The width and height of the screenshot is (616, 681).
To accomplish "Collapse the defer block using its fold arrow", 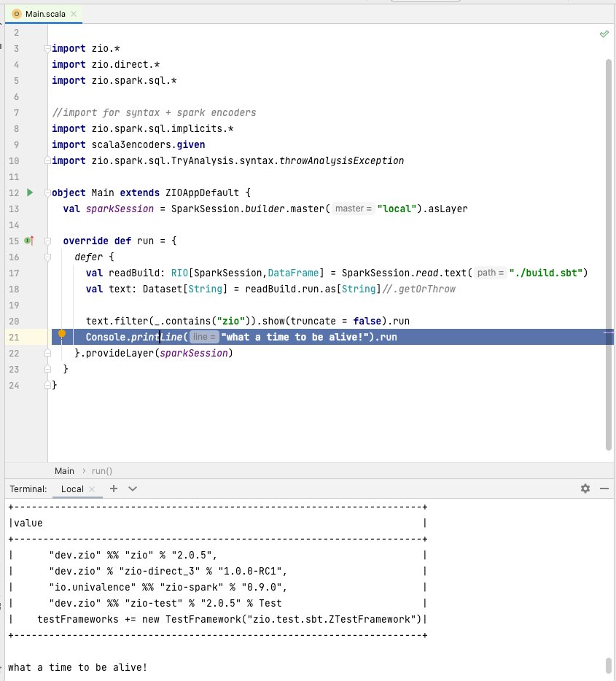I will coord(47,257).
